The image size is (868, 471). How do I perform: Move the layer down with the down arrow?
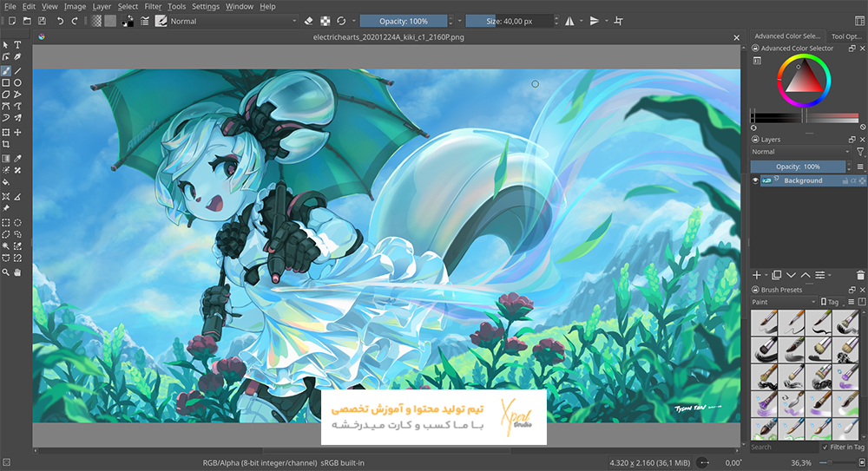click(x=791, y=275)
